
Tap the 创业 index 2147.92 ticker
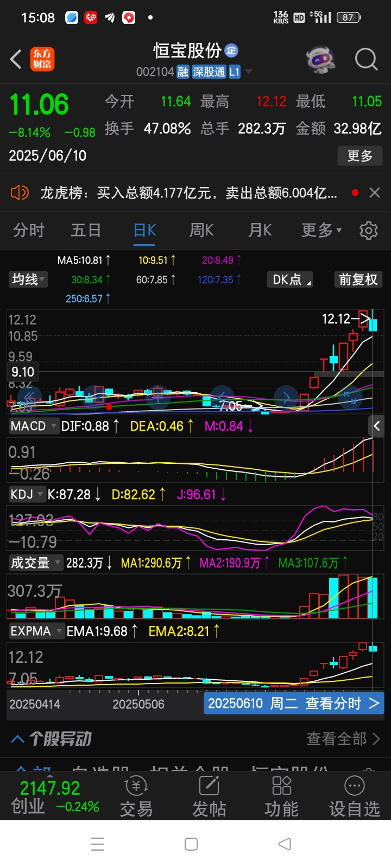click(55, 796)
